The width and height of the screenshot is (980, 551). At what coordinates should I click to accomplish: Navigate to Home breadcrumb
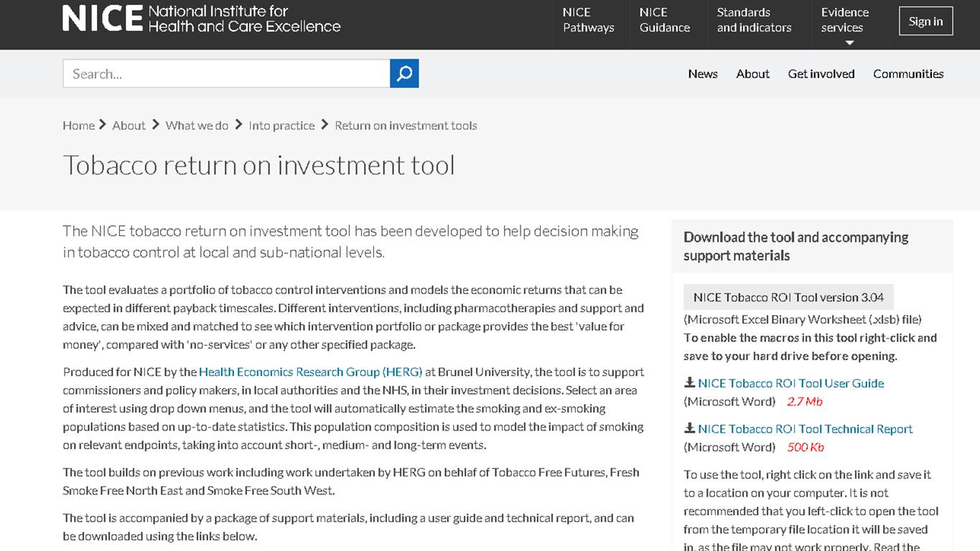(78, 125)
